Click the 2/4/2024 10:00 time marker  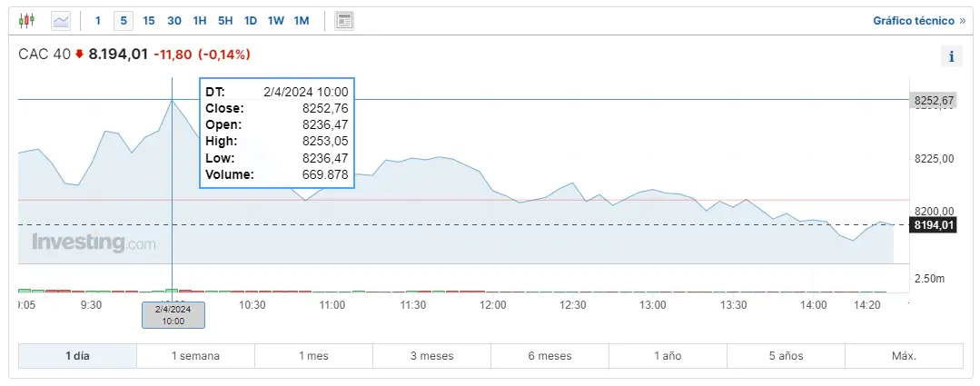173,315
